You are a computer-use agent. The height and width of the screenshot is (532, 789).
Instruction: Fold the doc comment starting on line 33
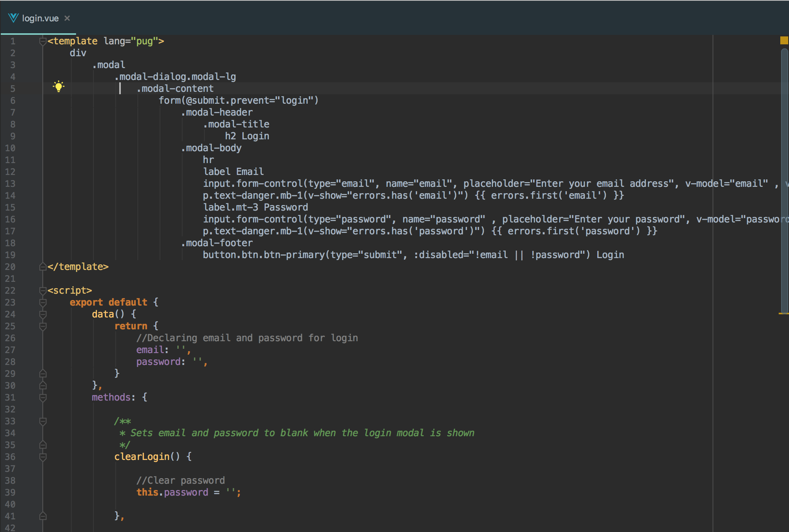(x=43, y=421)
